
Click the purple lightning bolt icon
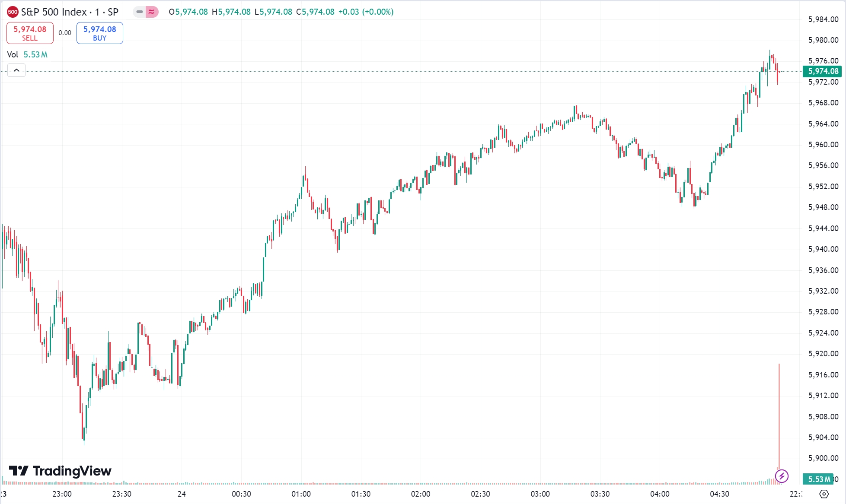[782, 476]
